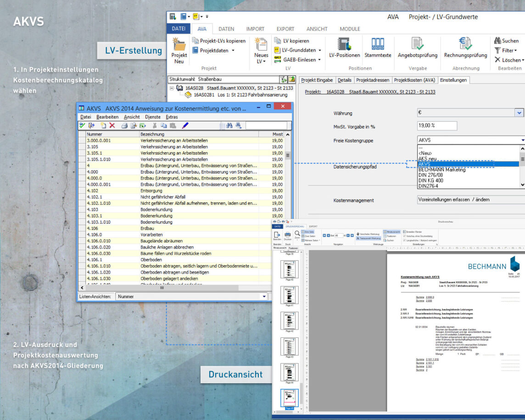The image size is (525, 420).
Task: Toggle the Miniaturansicht ribbon button
Action: click(x=391, y=232)
